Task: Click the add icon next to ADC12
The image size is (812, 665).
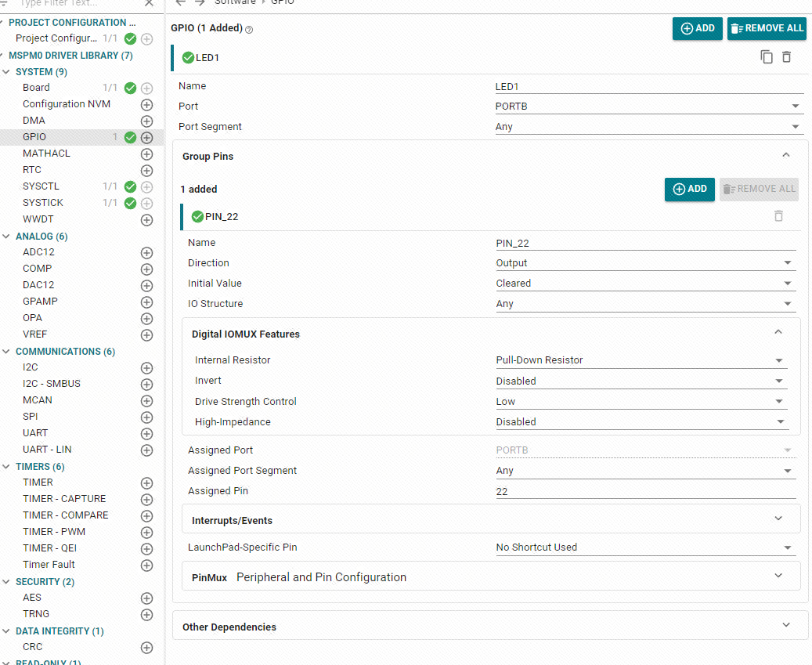Action: coord(146,253)
